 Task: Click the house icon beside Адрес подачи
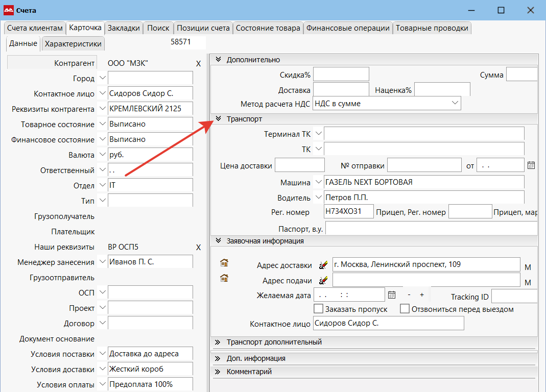(x=224, y=278)
